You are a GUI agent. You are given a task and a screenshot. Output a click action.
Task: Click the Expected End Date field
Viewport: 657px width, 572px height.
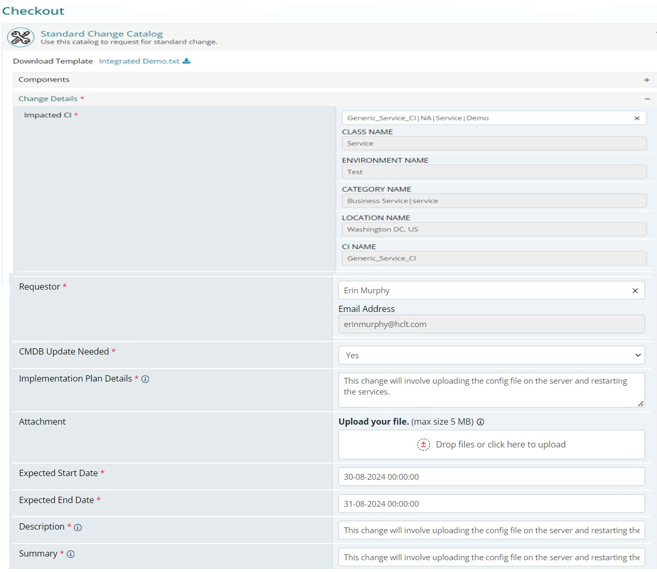pyautogui.click(x=491, y=504)
